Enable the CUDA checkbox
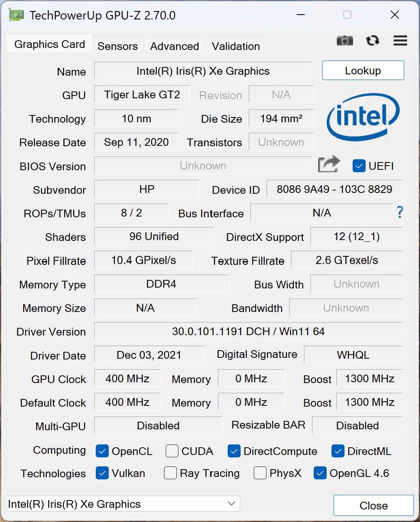420x522 pixels. 172,451
